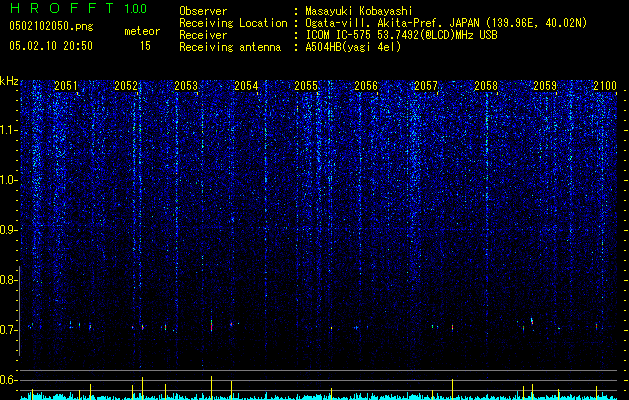
Task: Click the 2052 time axis marker
Action: click(x=126, y=86)
